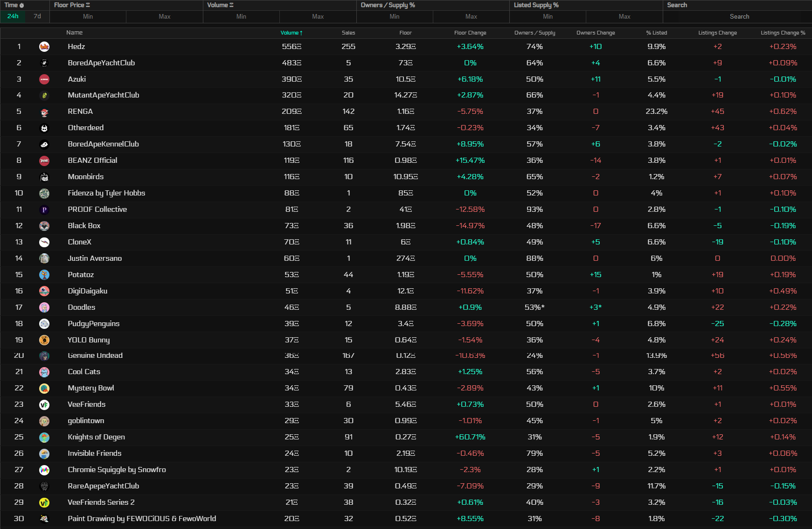Screen dimensions: 812x529
Task: Focus the Floor Price Max field
Action: click(165, 16)
